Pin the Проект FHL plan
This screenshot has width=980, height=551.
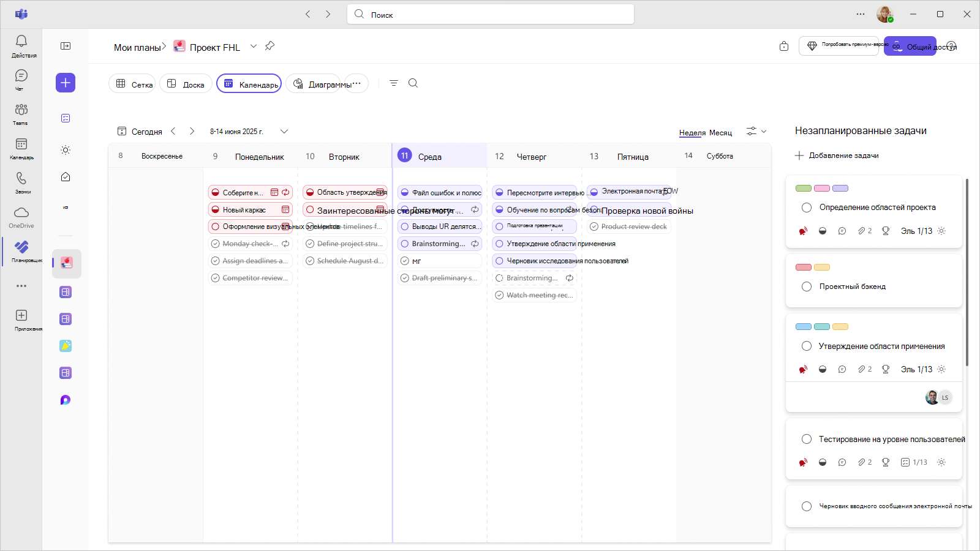tap(269, 46)
